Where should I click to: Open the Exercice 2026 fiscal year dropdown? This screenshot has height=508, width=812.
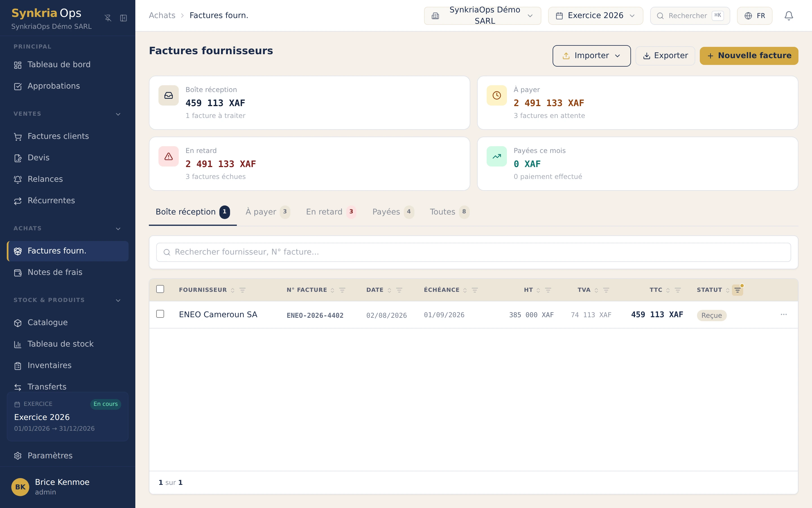[x=595, y=16]
